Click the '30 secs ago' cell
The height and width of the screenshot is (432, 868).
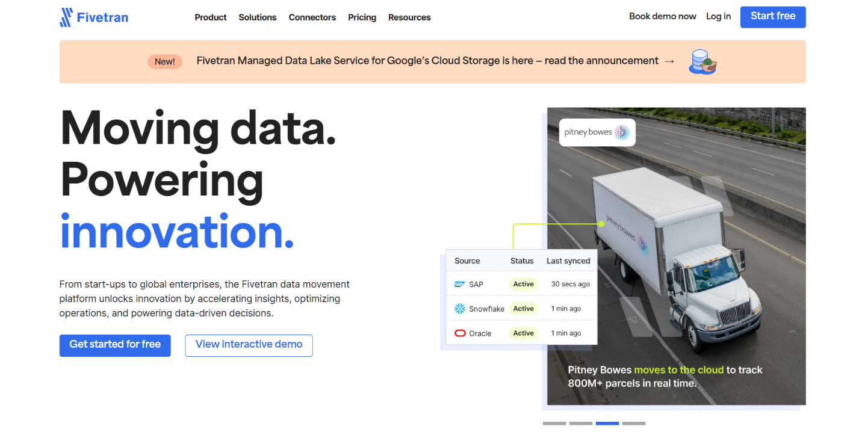(x=571, y=284)
